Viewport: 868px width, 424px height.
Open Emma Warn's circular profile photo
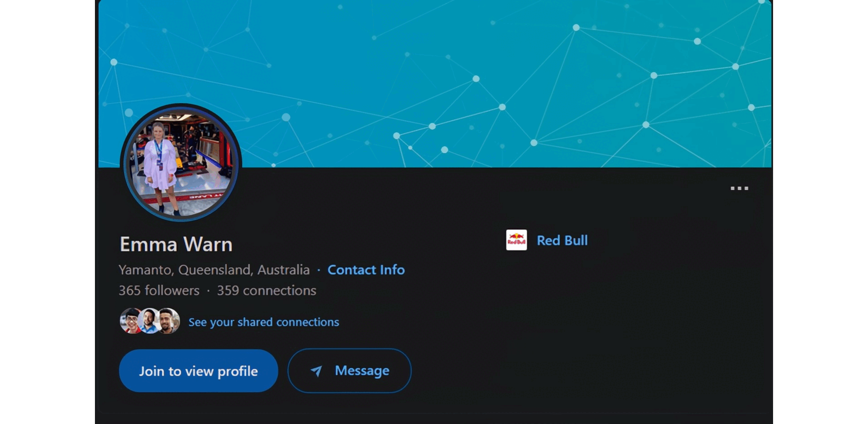click(181, 163)
